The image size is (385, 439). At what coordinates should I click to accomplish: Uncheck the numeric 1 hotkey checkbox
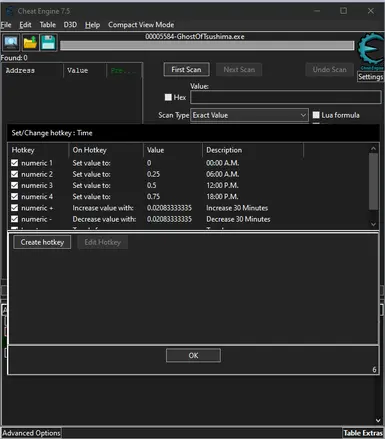click(14, 163)
